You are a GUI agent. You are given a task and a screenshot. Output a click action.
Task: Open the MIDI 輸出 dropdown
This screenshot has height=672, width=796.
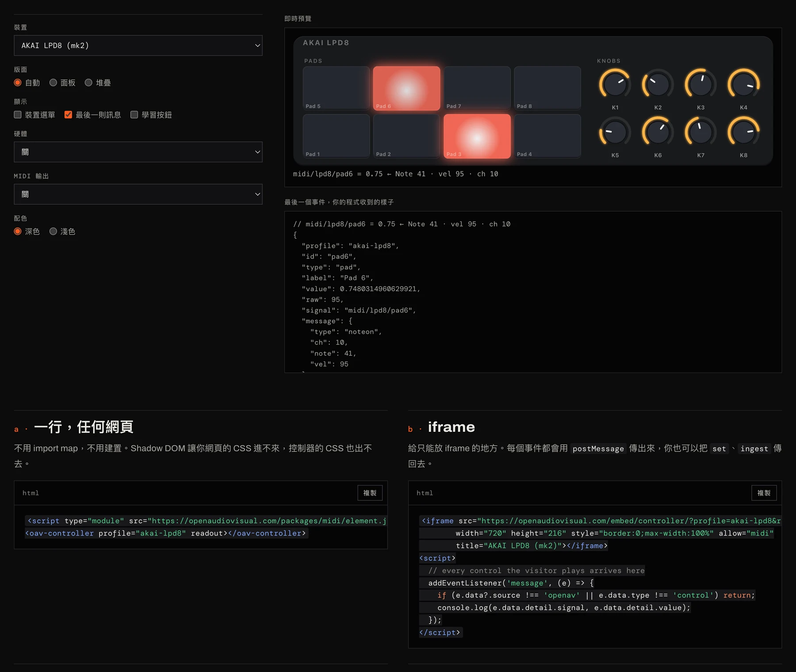pos(138,194)
